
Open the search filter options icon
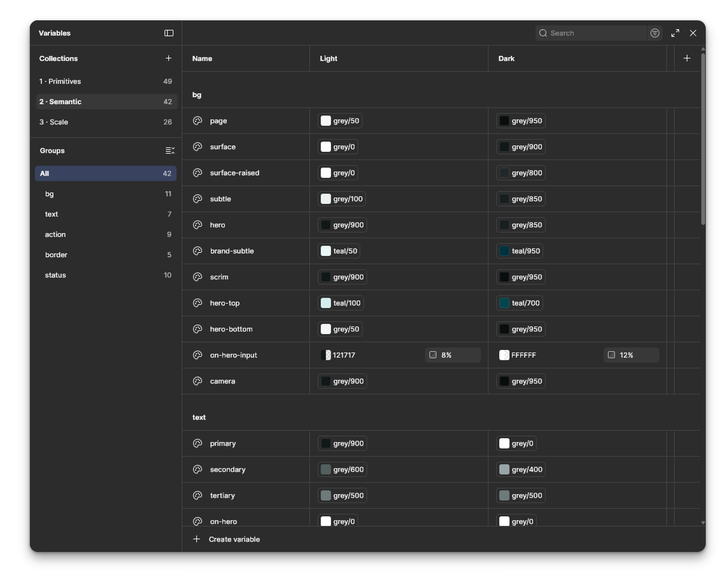(x=655, y=33)
